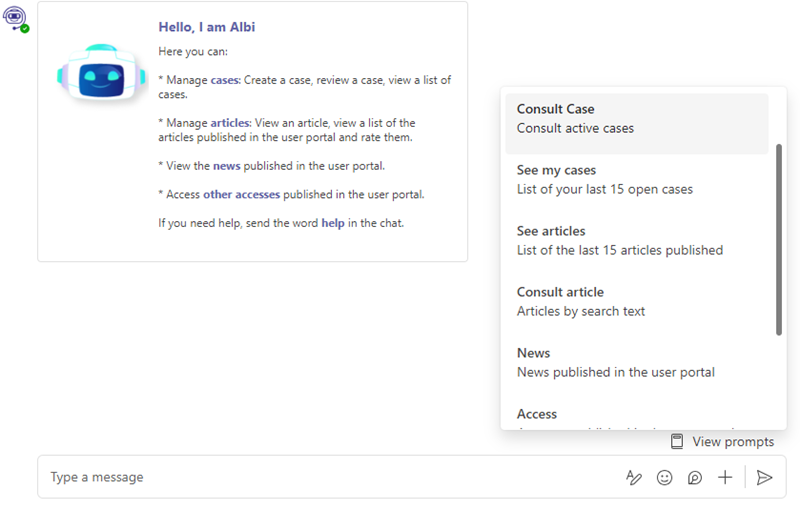This screenshot has width=800, height=510.
Task: Send the message with the arrow icon
Action: pos(765,478)
